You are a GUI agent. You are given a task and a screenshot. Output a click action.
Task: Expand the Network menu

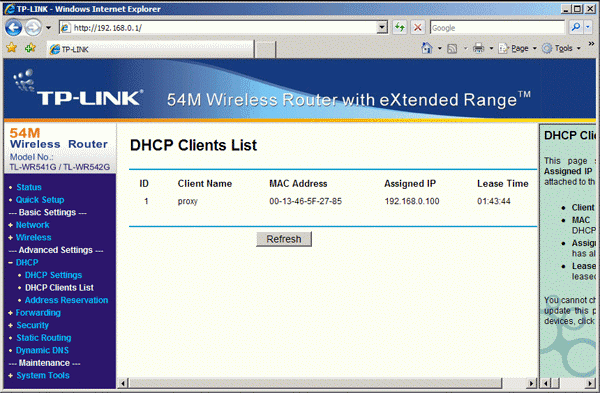(33, 225)
